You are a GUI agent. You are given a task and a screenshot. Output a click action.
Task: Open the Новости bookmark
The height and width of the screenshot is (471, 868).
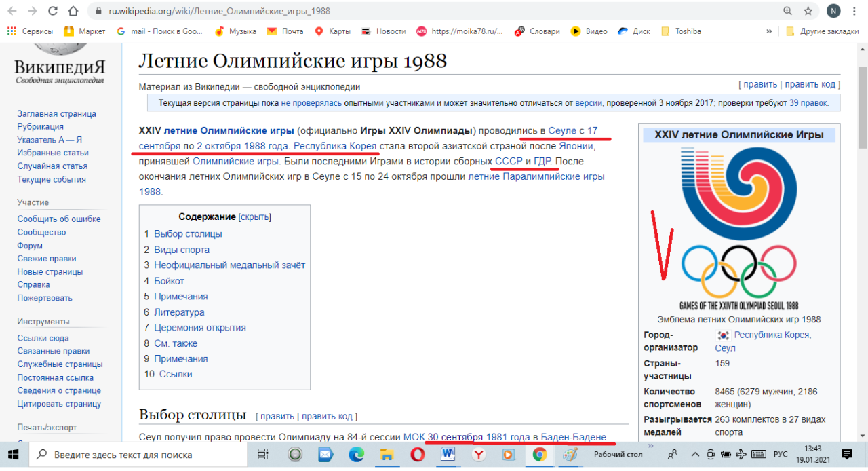point(384,31)
